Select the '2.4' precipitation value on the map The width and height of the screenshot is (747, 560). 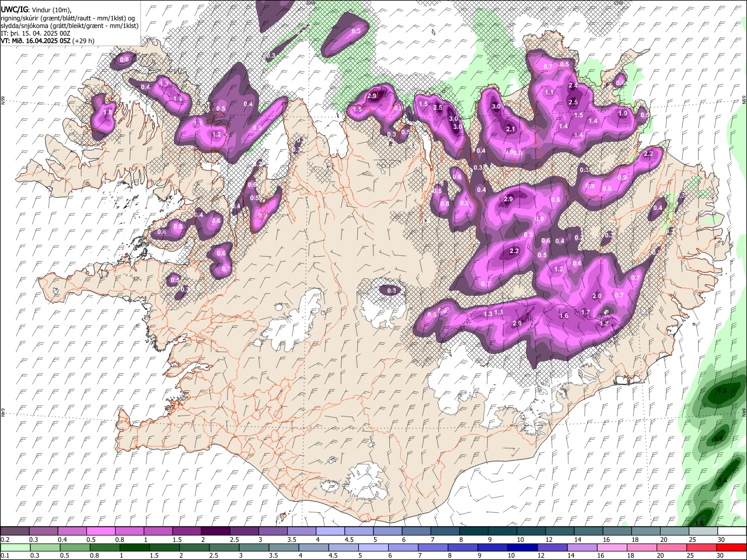573,85
